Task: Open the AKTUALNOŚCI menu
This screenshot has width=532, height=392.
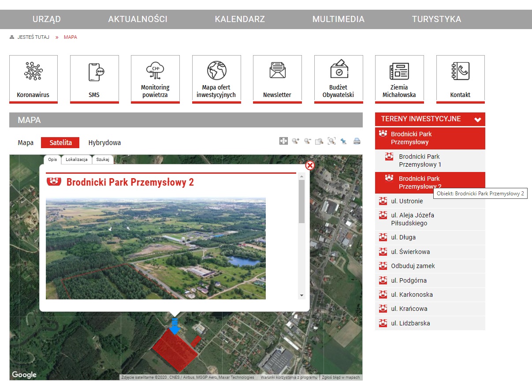Action: click(x=138, y=19)
